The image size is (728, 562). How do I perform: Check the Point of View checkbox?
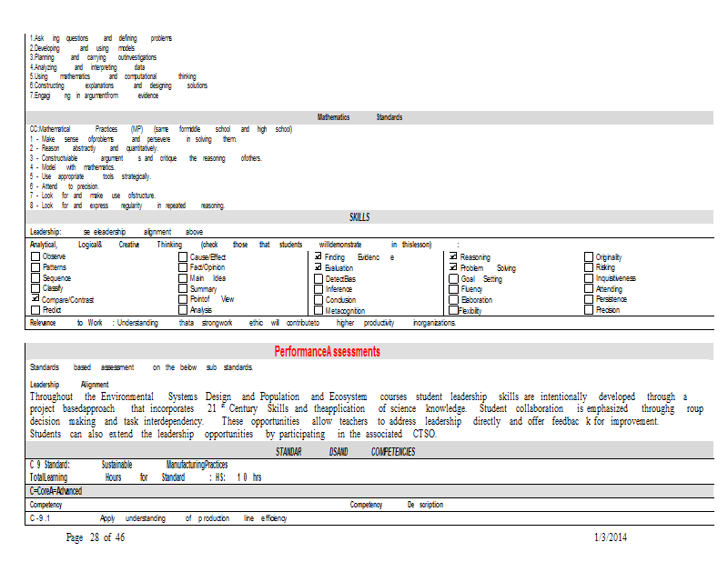(x=183, y=299)
